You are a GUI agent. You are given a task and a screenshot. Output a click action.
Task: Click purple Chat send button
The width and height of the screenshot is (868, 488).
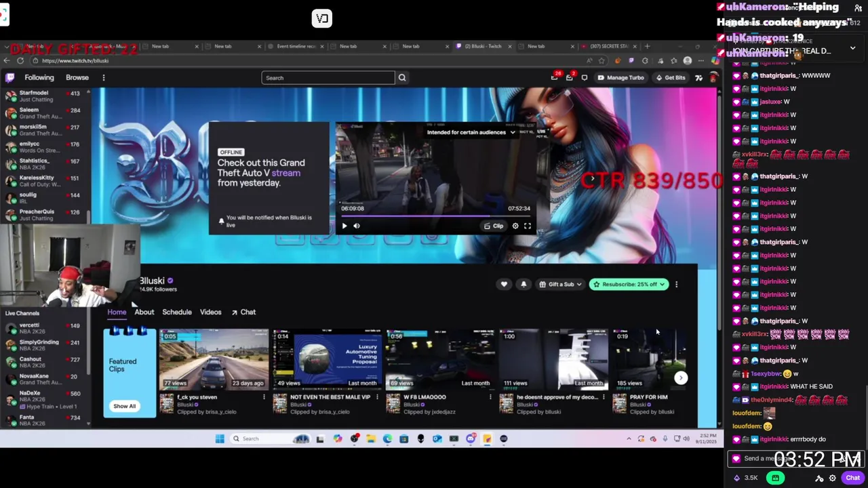point(852,478)
